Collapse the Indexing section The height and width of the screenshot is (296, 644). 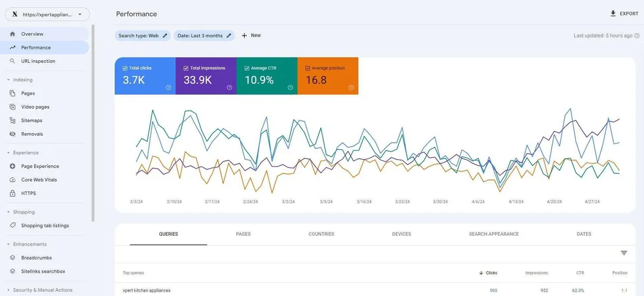(x=9, y=80)
